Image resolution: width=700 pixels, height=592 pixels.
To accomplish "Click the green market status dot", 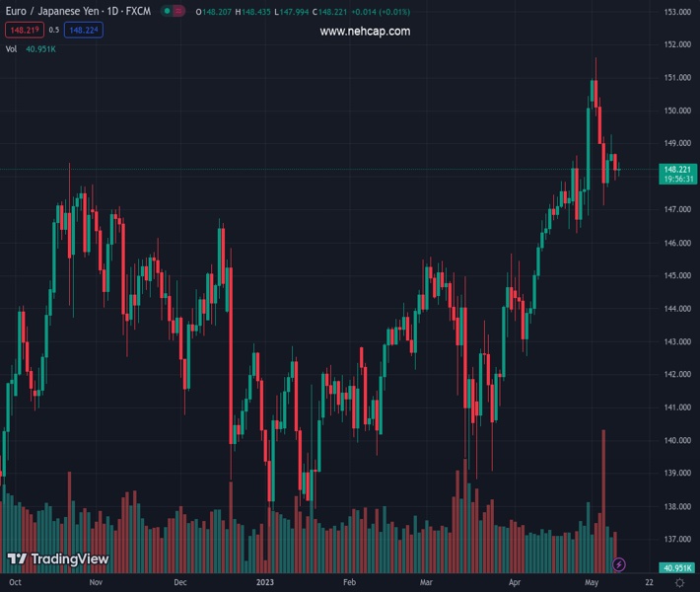I will pos(168,12).
